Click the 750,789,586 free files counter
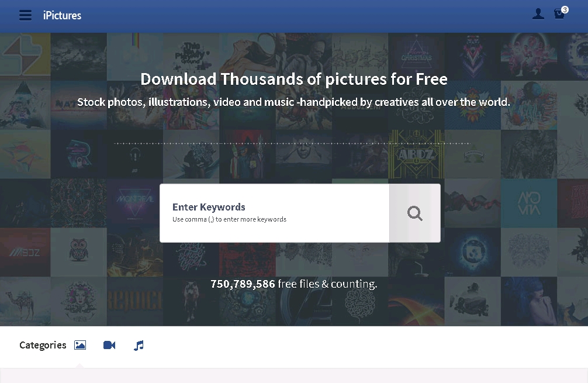Screen dimensions: 588x383 coord(293,284)
